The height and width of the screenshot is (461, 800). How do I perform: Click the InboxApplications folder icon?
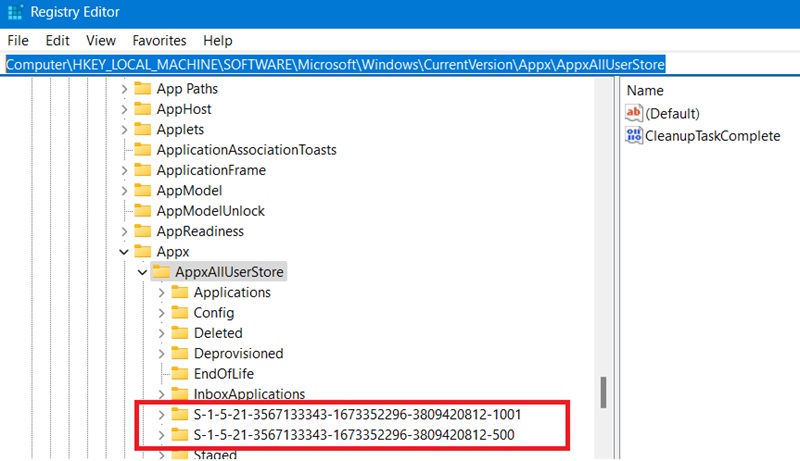[x=180, y=394]
